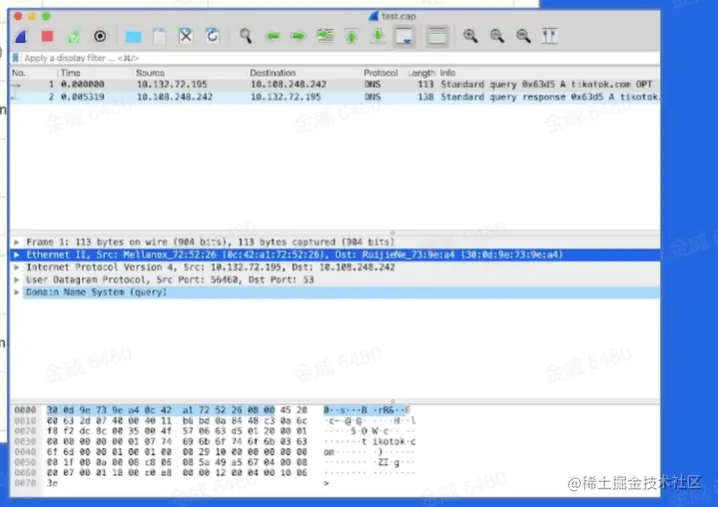Image resolution: width=718 pixels, height=507 pixels.
Task: Open a capture file with the blue folder icon
Action: 133,37
